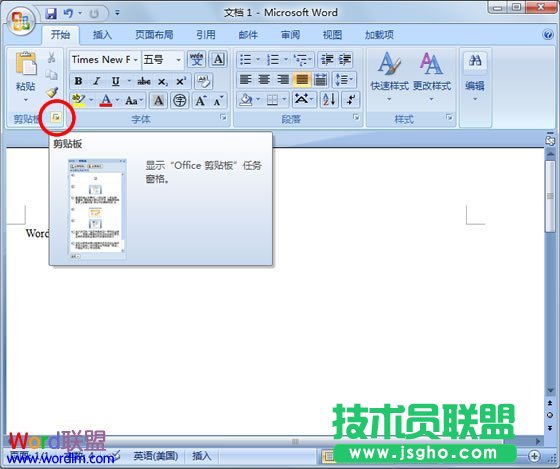
Task: Toggle Bold formatting
Action: pos(78,81)
